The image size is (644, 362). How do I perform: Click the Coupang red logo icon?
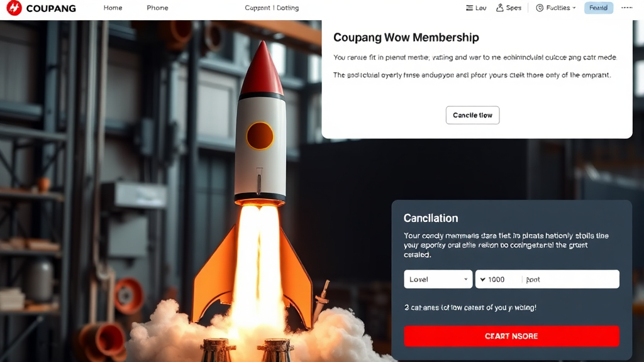click(x=14, y=8)
